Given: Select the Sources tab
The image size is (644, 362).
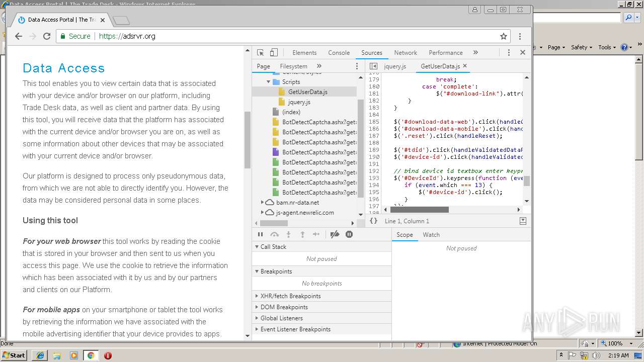Looking at the screenshot, I should [x=372, y=52].
